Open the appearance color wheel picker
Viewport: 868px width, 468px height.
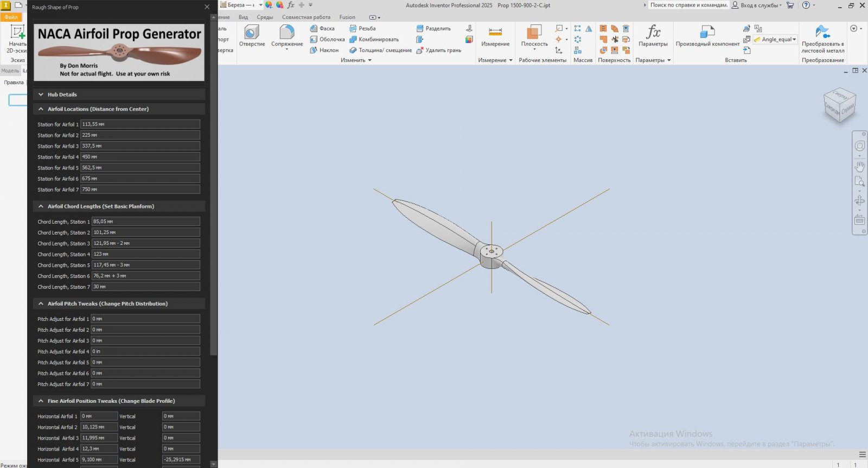(279, 5)
